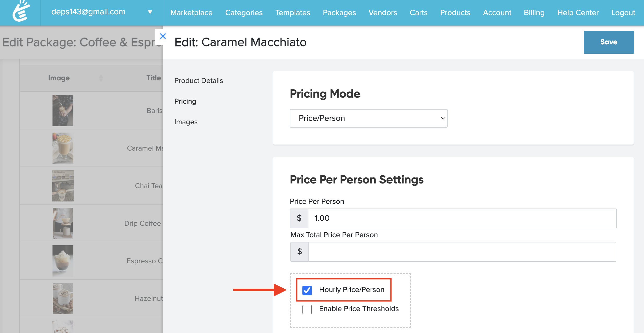Click the Hazelnut product thumbnail

(x=63, y=299)
